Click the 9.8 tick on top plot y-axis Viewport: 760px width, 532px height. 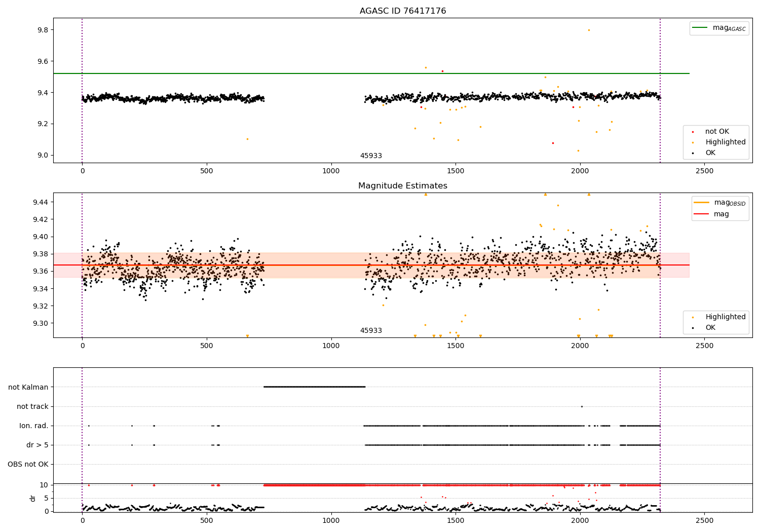pos(43,30)
